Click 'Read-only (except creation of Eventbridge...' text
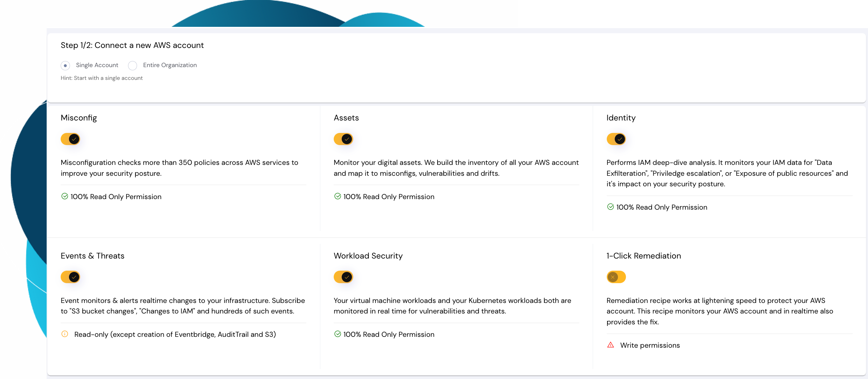The width and height of the screenshot is (868, 379). click(x=175, y=335)
